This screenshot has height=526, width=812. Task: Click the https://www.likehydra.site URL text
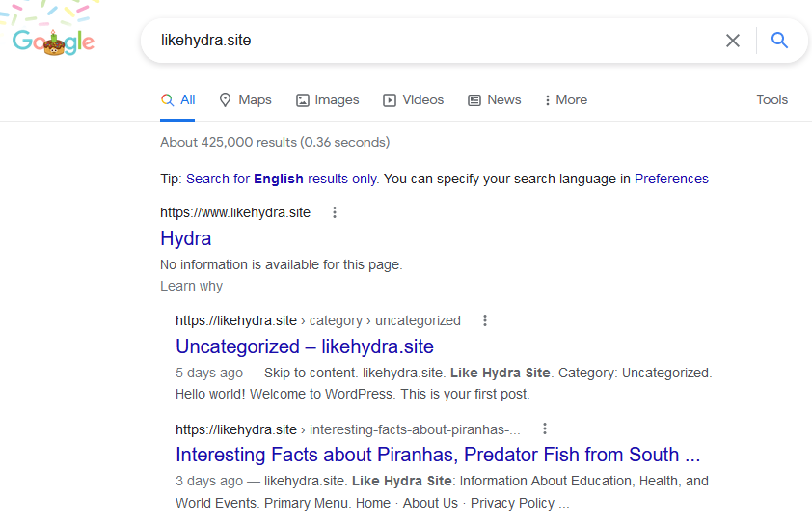tap(235, 212)
